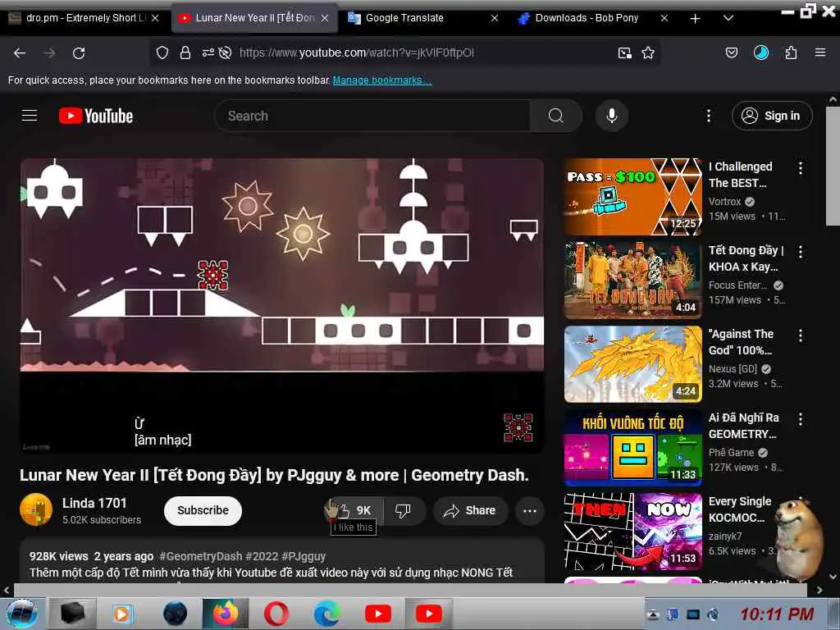This screenshot has width=840, height=630.
Task: Click the search magnifier button
Action: (x=556, y=116)
